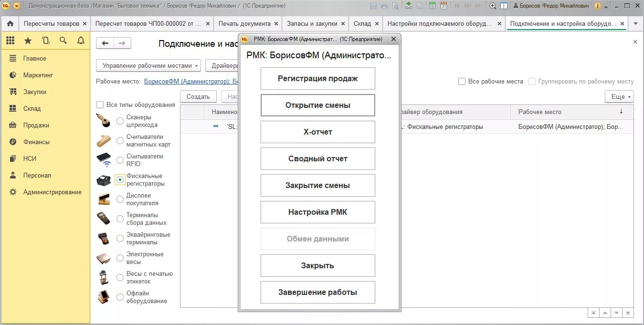This screenshot has width=644, height=325.
Task: Select Считыватели магнитных карт radio button
Action: (x=120, y=140)
